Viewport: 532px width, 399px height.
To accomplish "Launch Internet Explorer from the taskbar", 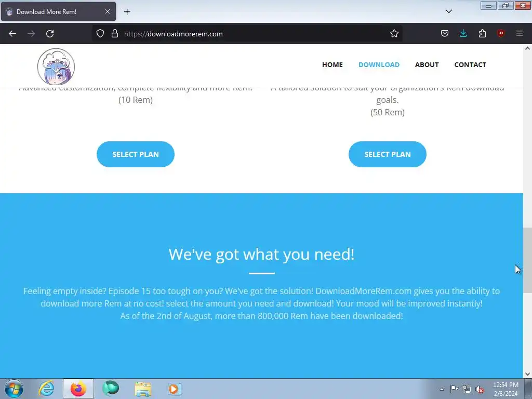I will pyautogui.click(x=46, y=389).
